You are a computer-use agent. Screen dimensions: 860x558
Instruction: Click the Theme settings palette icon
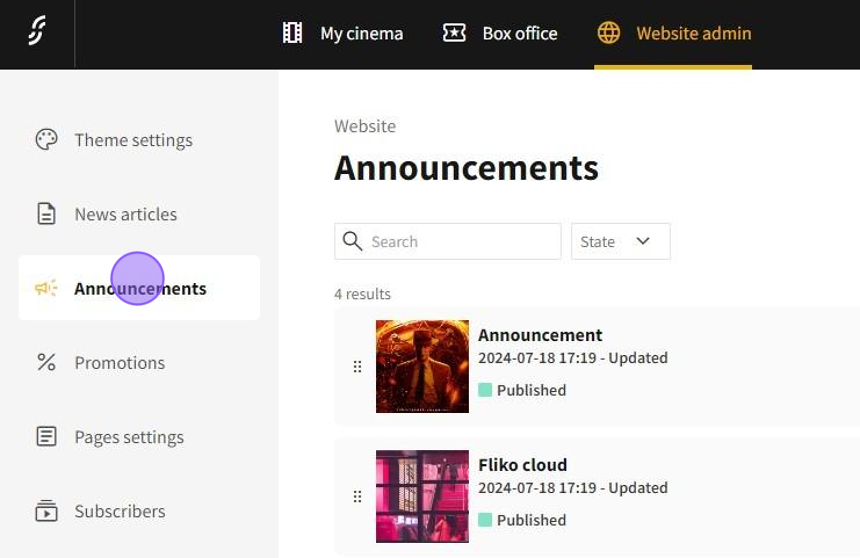[46, 140]
